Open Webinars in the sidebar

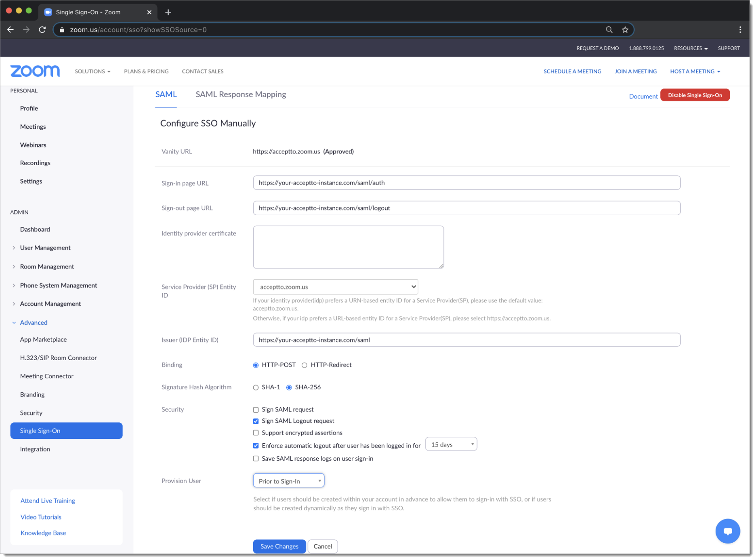pos(33,145)
